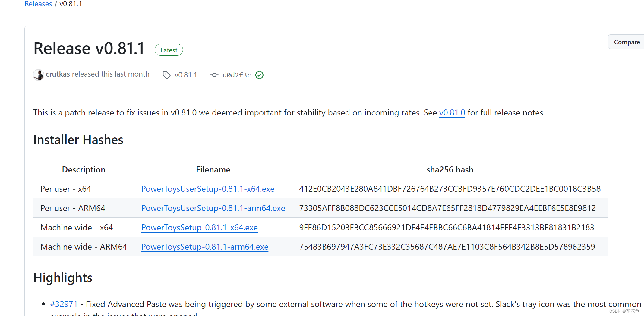Screen dimensions: 644x316
Task: Click the v0.81.1 breadcrumb text
Action: click(x=71, y=4)
